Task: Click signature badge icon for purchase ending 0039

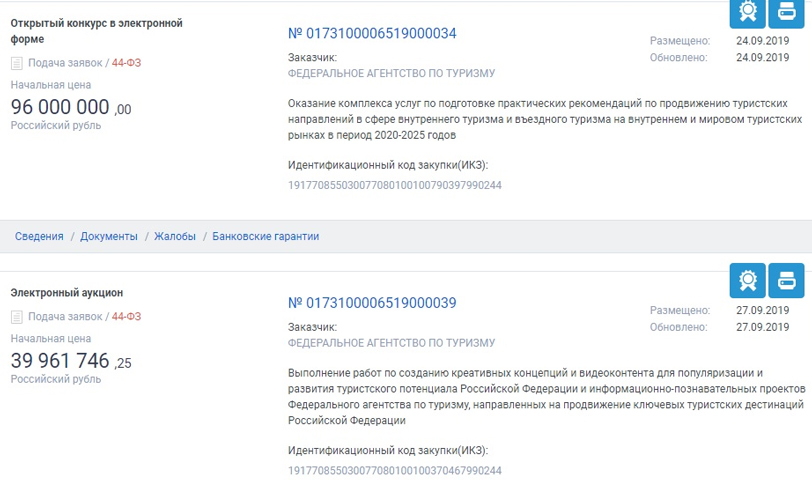Action: tap(747, 280)
